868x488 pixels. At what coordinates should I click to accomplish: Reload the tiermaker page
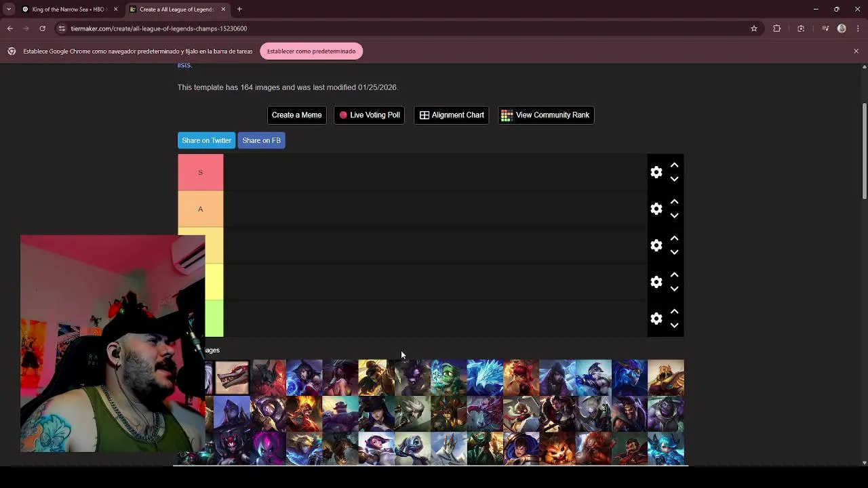click(x=42, y=28)
